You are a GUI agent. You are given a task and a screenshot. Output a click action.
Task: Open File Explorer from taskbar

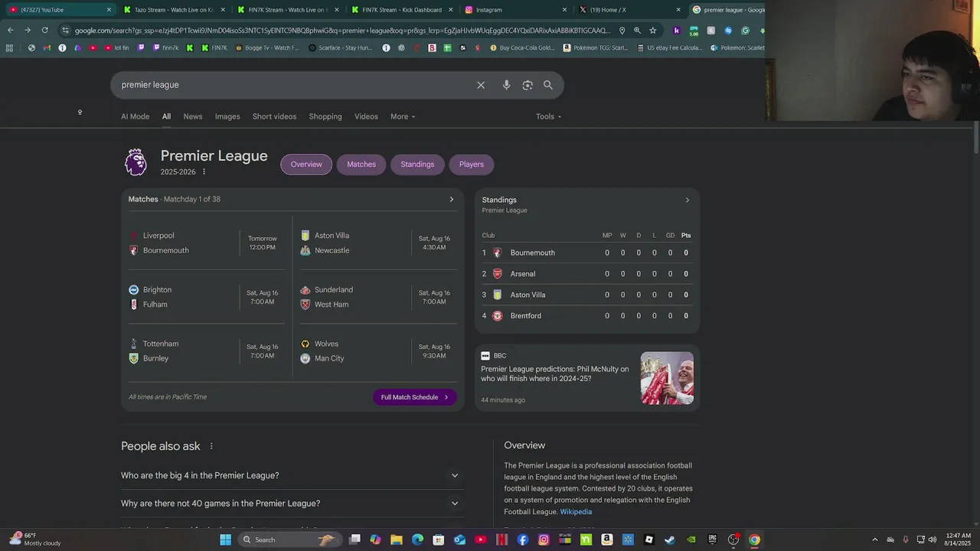pyautogui.click(x=396, y=540)
